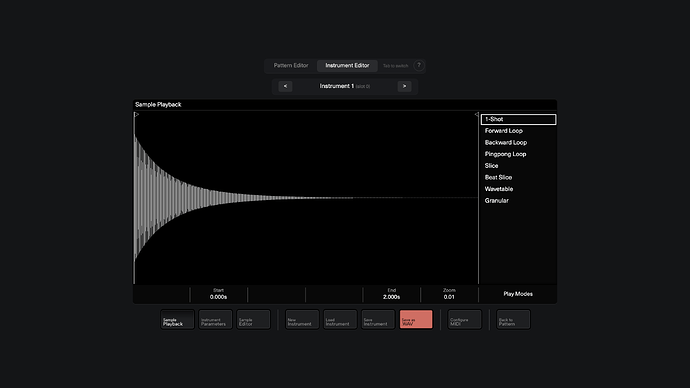This screenshot has height=388, width=690.
Task: Click the Sample Playback panel title
Action: click(158, 105)
